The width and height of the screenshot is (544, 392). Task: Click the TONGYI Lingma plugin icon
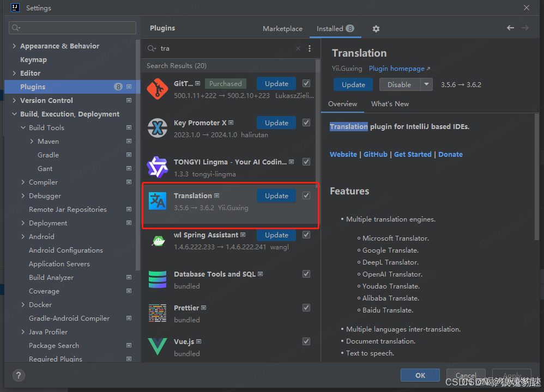pyautogui.click(x=158, y=167)
